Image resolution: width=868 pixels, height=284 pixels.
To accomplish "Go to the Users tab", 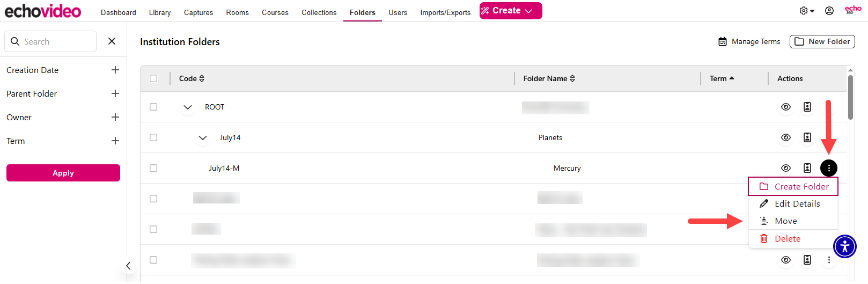I will click(398, 12).
